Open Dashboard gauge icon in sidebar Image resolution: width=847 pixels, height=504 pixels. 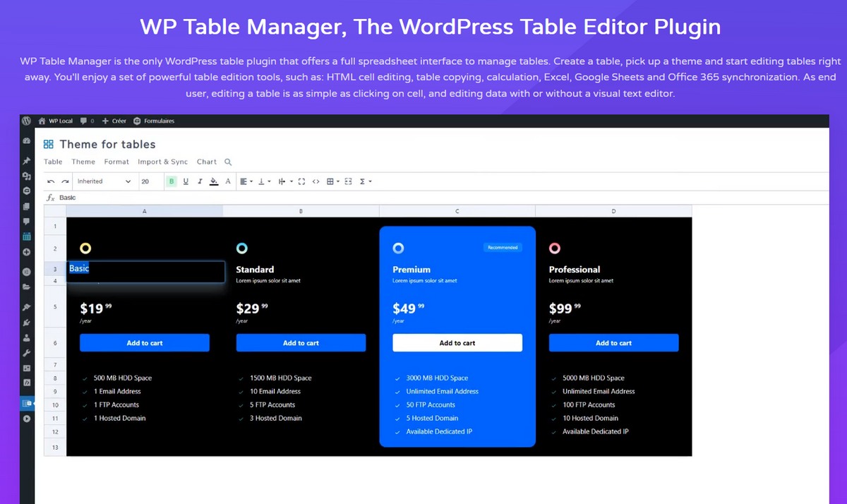coord(27,141)
